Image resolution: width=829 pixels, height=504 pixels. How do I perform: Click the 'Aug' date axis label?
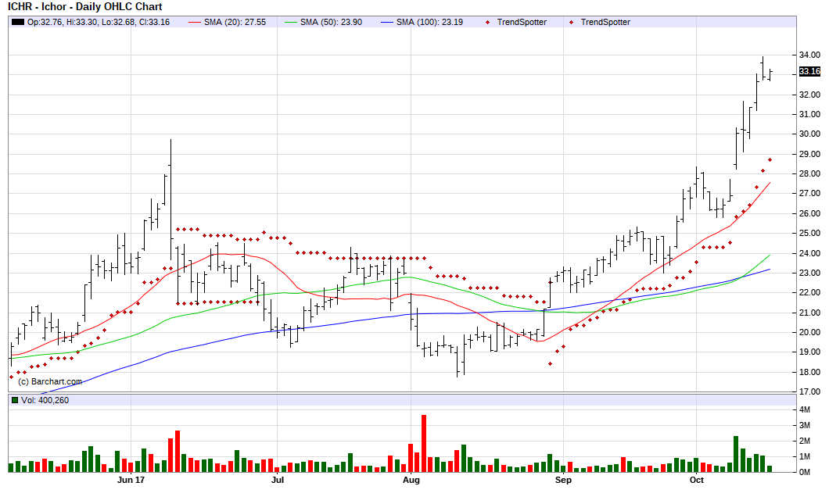coord(411,480)
